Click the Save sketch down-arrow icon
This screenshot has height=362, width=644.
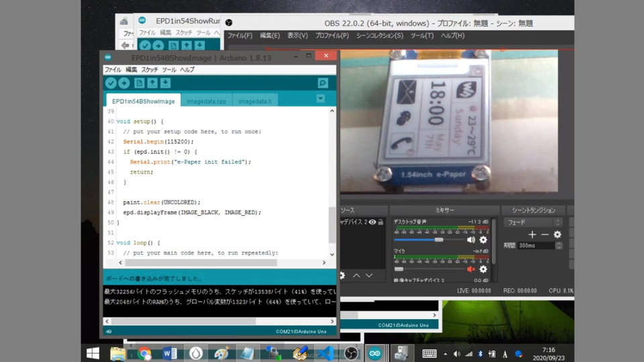click(166, 83)
